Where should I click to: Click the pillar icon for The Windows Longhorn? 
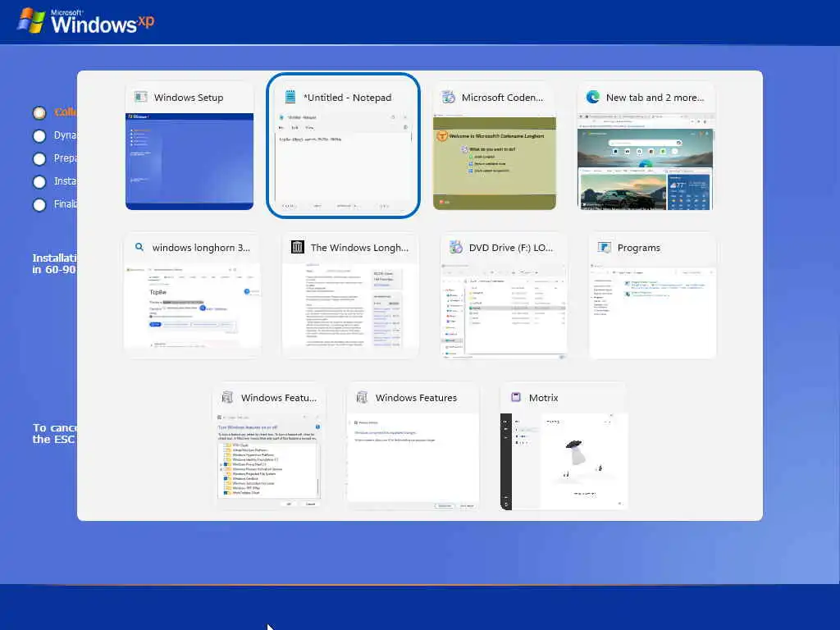297,247
